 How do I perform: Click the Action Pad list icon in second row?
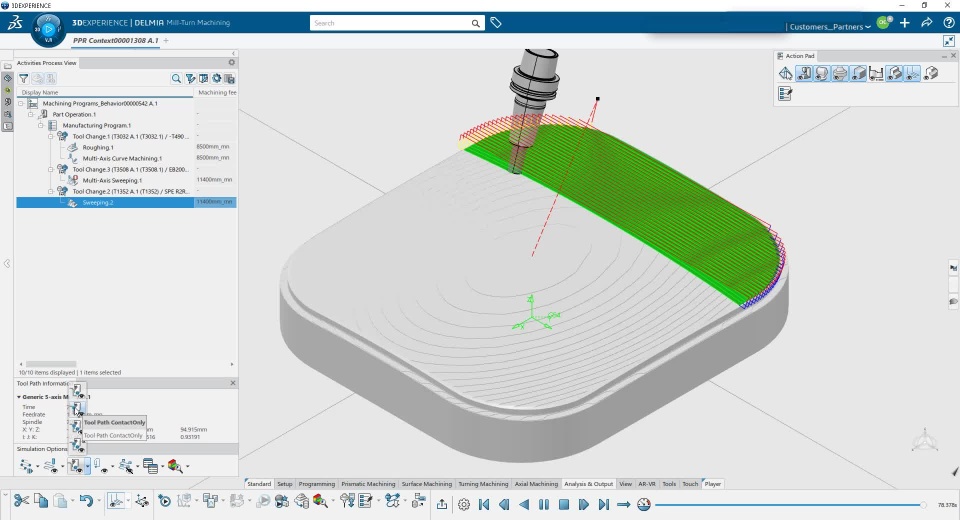click(x=785, y=94)
